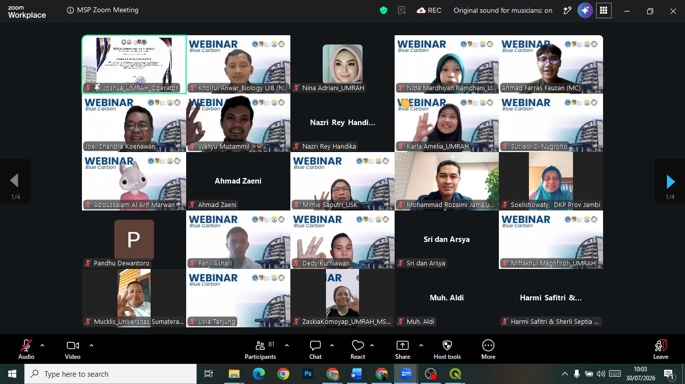Image resolution: width=685 pixels, height=384 pixels.
Task: Expand the caret beside Chat
Action: [332, 346]
